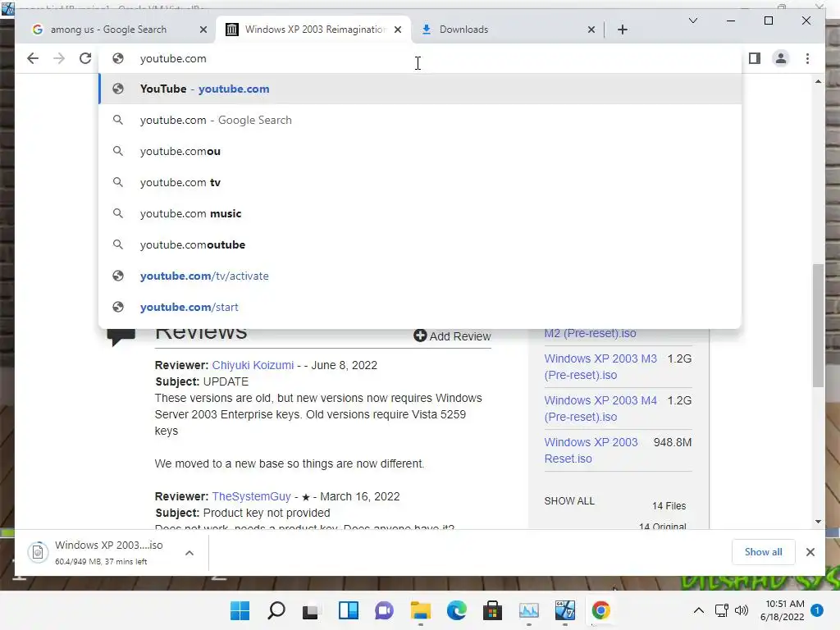Open reviewer TheSystemGuy's profile
This screenshot has height=630, width=840.
[251, 496]
